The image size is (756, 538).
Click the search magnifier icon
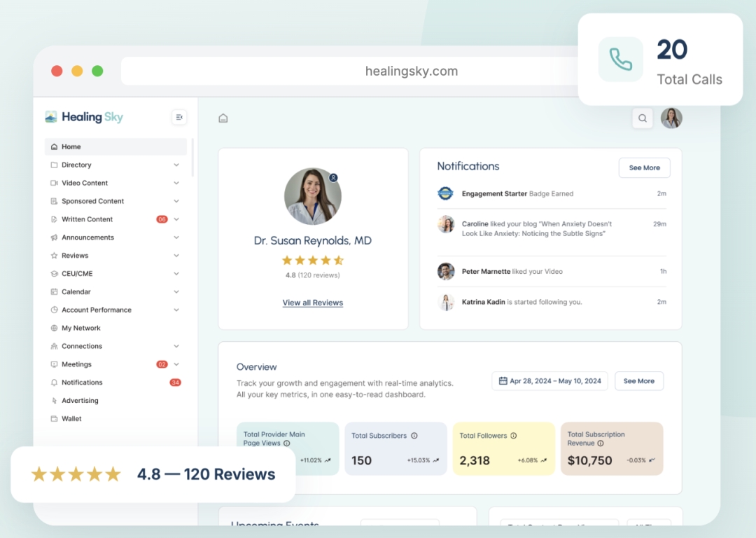point(643,118)
